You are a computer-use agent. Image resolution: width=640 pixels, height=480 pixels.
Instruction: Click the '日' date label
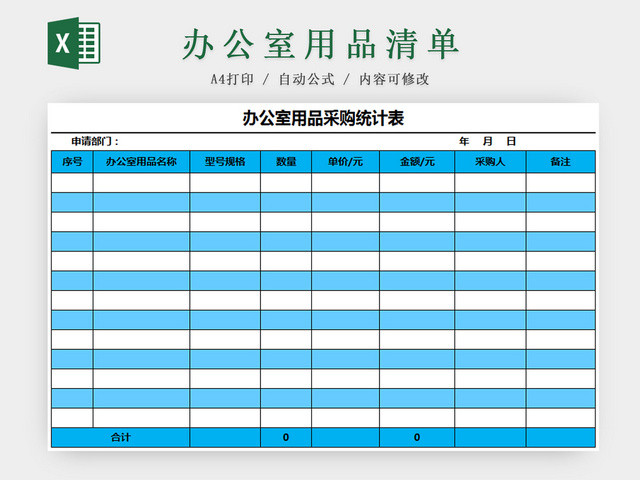[511, 141]
